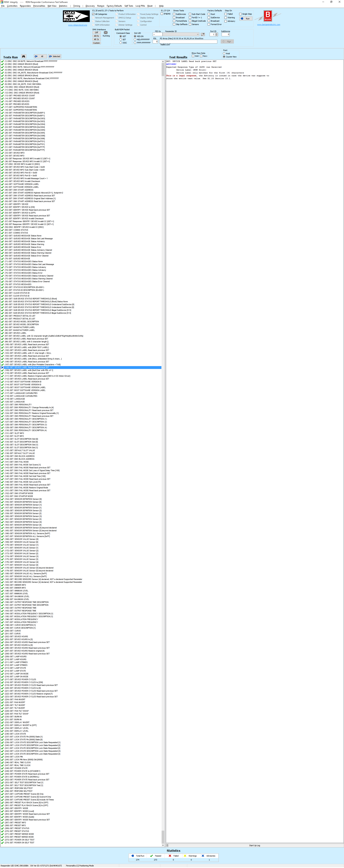
Task: Open the Responders menu
Action: point(25,6)
